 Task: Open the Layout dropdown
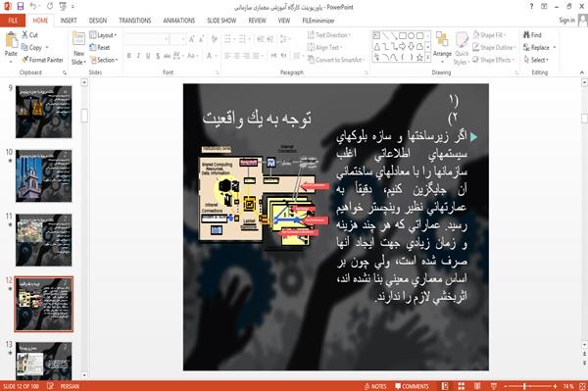click(x=104, y=35)
